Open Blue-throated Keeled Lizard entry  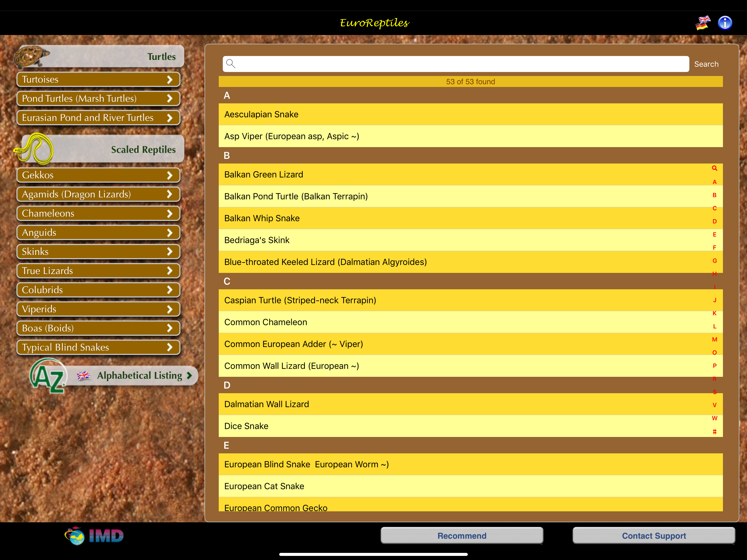pos(471,262)
